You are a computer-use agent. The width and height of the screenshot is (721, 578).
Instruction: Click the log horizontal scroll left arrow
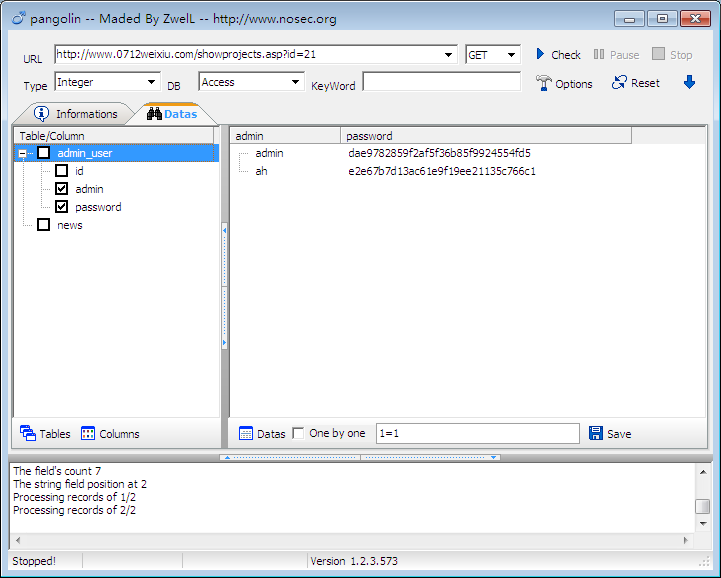18,540
